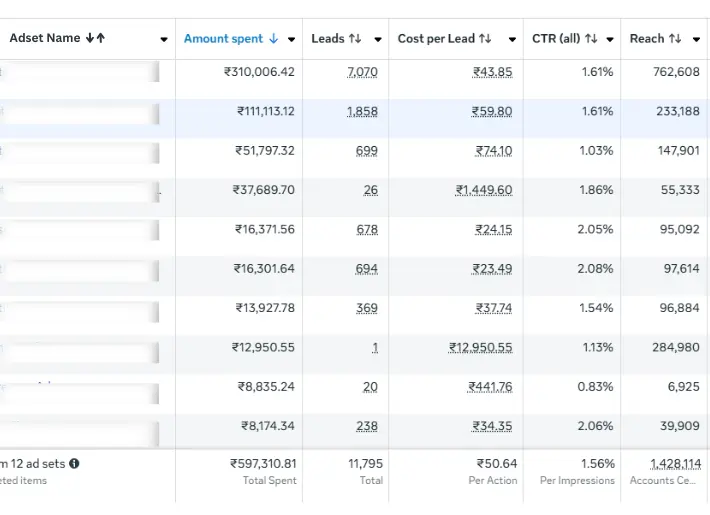Click the Leads column sort arrows
This screenshot has height=515, width=710.
pyautogui.click(x=355, y=39)
